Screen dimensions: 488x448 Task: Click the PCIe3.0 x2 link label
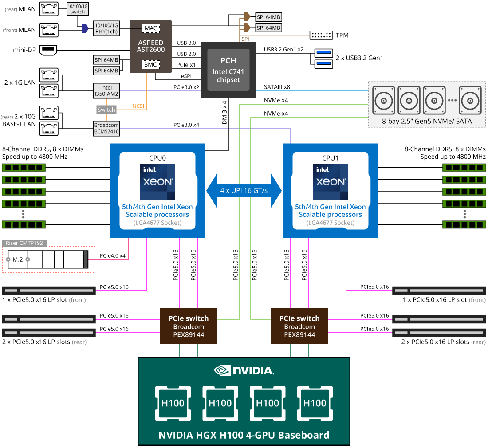point(186,87)
